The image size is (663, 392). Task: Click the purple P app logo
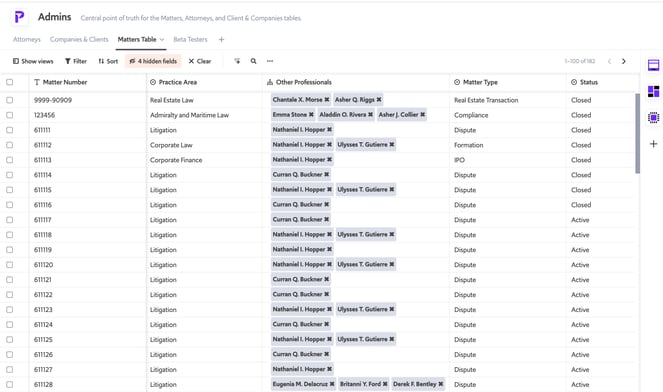(x=19, y=17)
